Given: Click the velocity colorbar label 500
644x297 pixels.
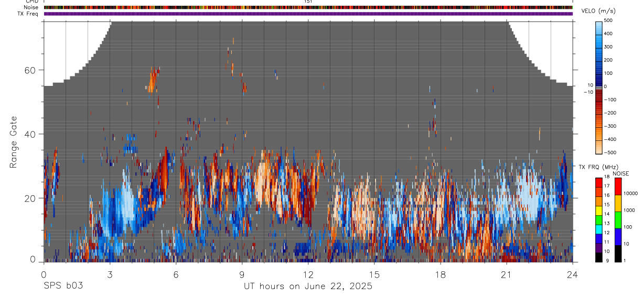Looking at the screenshot, I should pyautogui.click(x=609, y=20).
